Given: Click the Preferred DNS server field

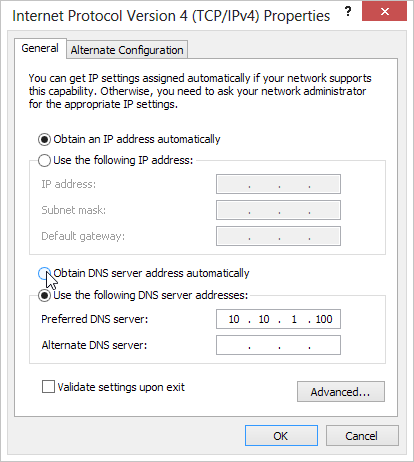Looking at the screenshot, I should pos(278,319).
